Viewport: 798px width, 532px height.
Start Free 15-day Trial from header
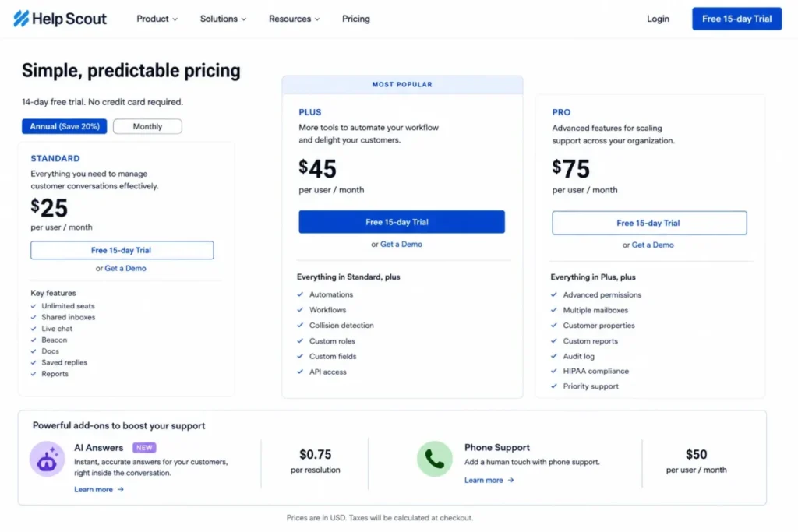click(736, 19)
